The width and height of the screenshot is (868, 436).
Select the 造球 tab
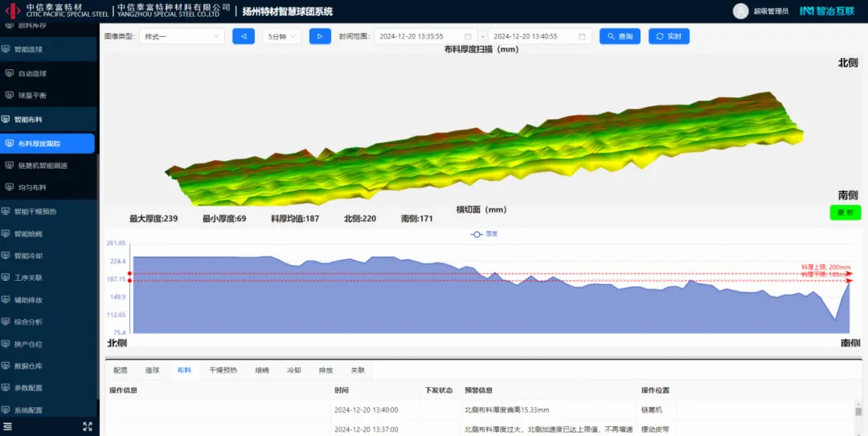click(152, 370)
